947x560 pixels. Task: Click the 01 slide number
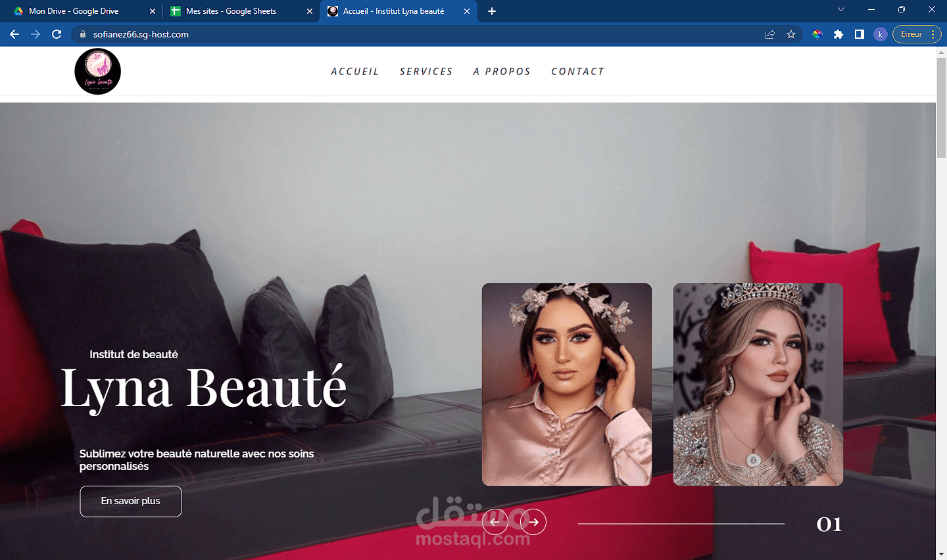point(829,524)
